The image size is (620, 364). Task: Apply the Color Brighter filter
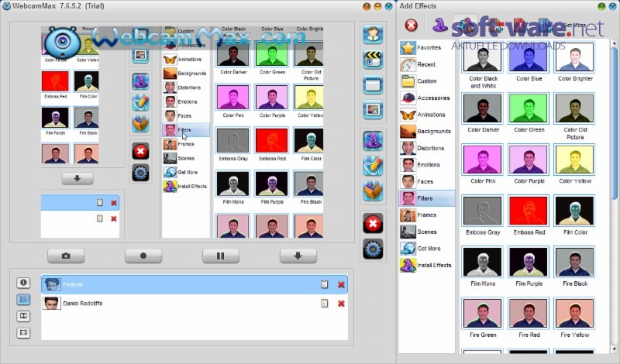pos(575,57)
